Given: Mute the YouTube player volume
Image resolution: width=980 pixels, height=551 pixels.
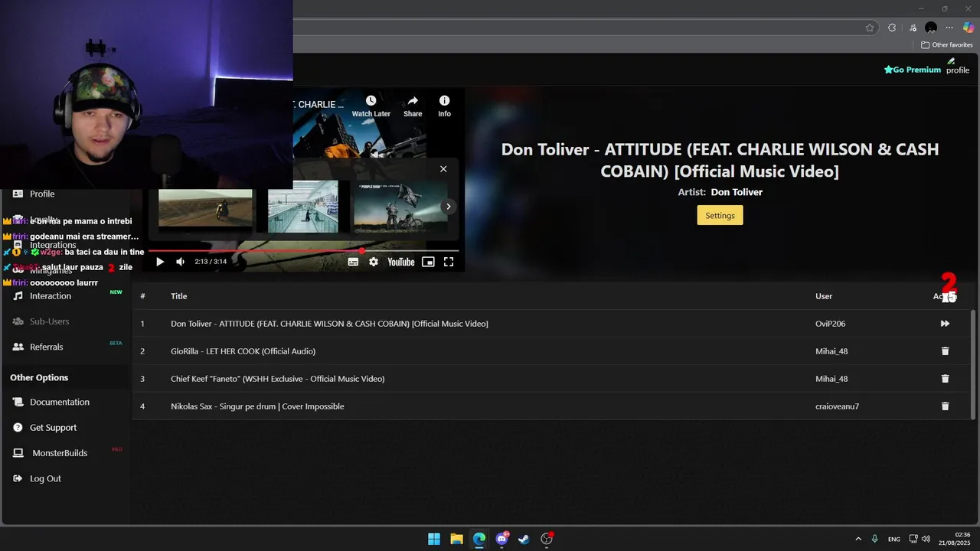Looking at the screenshot, I should click(180, 262).
